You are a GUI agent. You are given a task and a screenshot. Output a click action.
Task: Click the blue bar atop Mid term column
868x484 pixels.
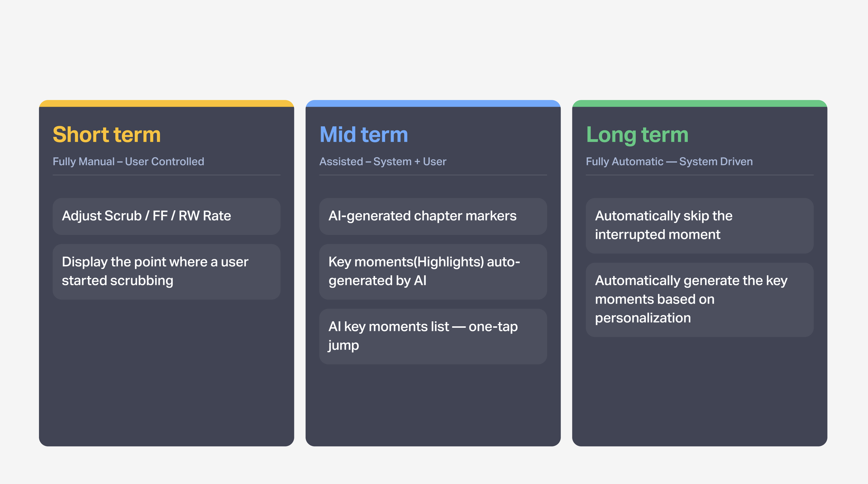(433, 103)
